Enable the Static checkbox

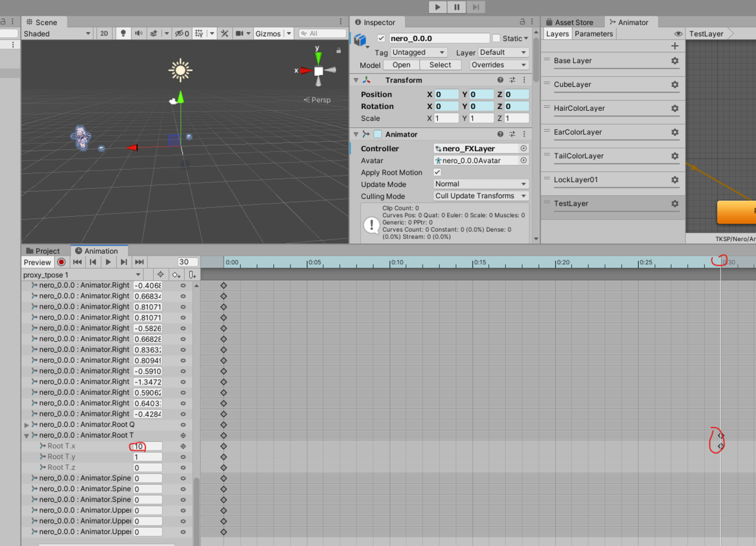pos(496,38)
